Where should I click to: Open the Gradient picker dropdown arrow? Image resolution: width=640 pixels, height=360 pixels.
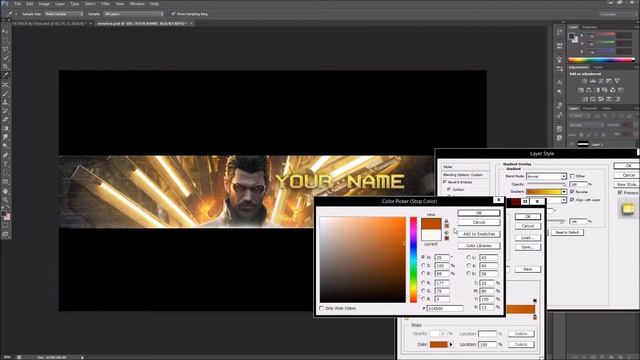point(564,191)
